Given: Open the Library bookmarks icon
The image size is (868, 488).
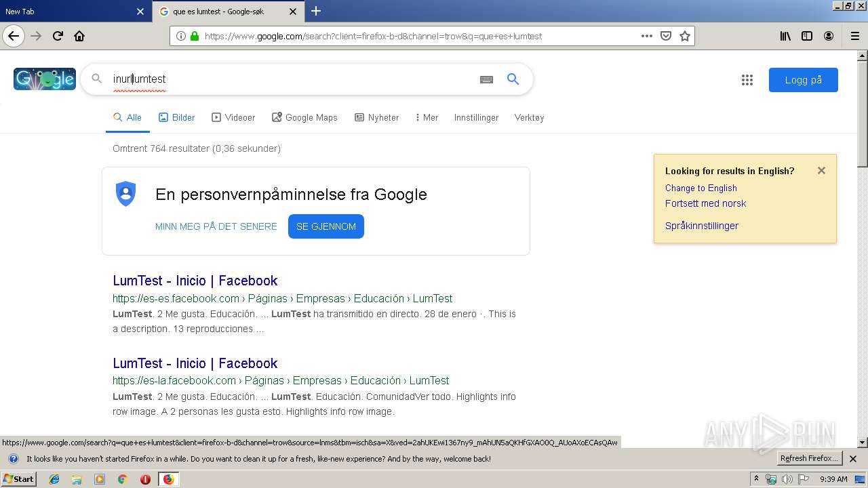Looking at the screenshot, I should (x=785, y=36).
